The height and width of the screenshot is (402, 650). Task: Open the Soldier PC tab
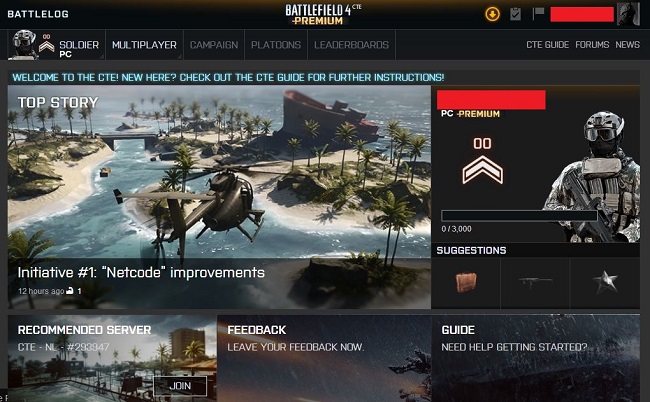click(56, 45)
